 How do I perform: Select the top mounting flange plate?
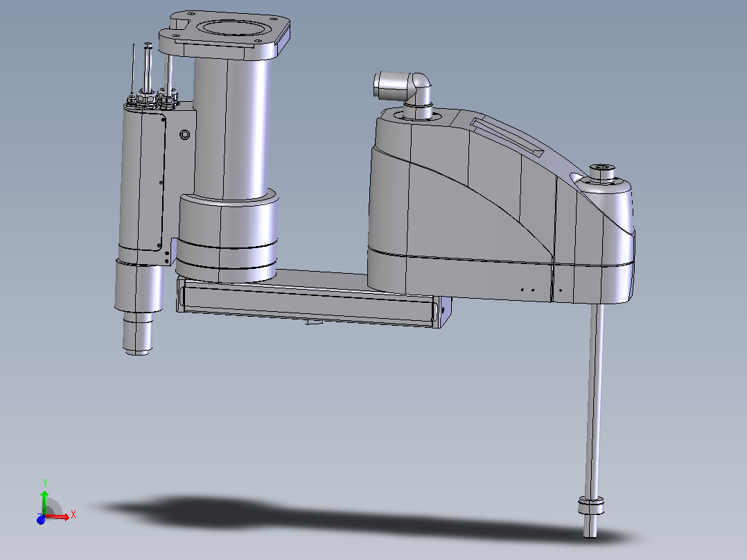coord(225,35)
